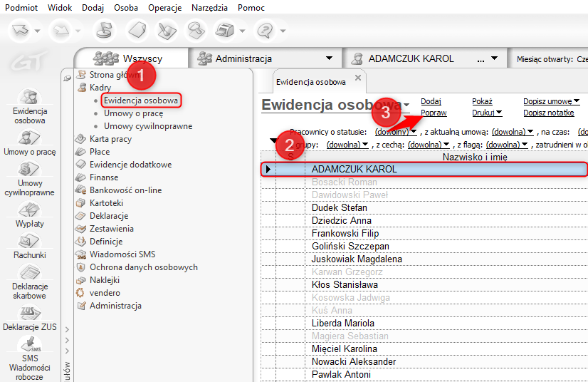Click vendero tree icon
588x382 pixels.
point(80,293)
